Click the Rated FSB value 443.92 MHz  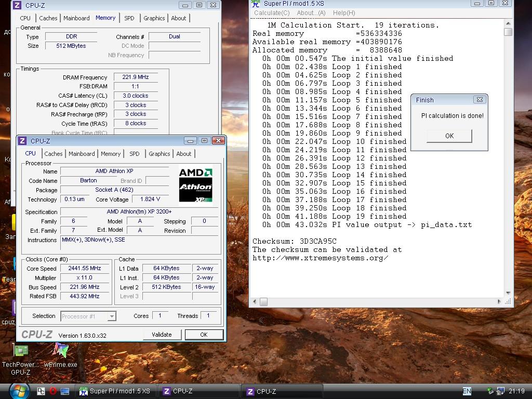click(x=85, y=296)
